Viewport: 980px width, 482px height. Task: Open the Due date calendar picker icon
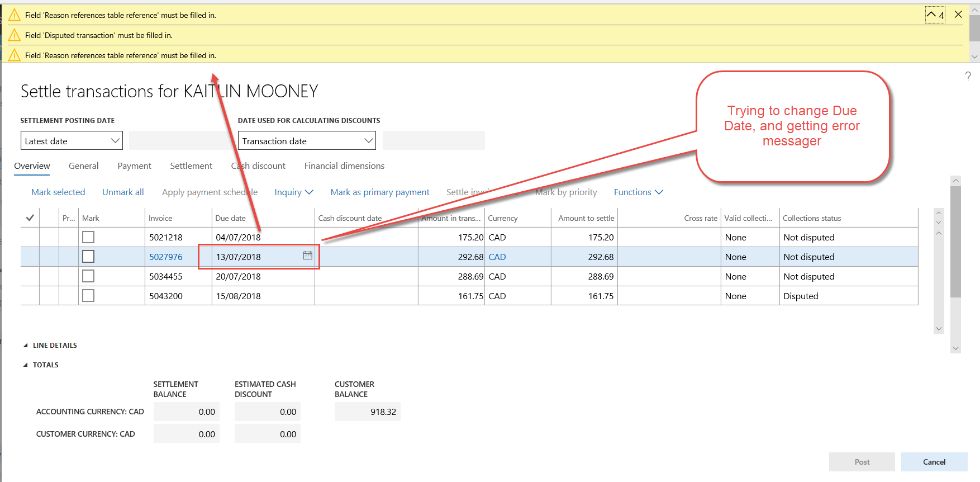click(x=307, y=256)
